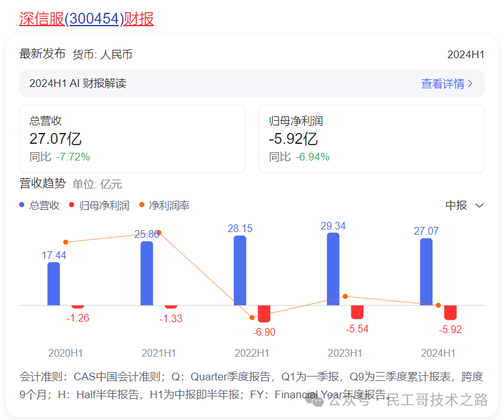
Task: Select the 归母净利润 -5.92亿 summary card
Action: pos(372,139)
